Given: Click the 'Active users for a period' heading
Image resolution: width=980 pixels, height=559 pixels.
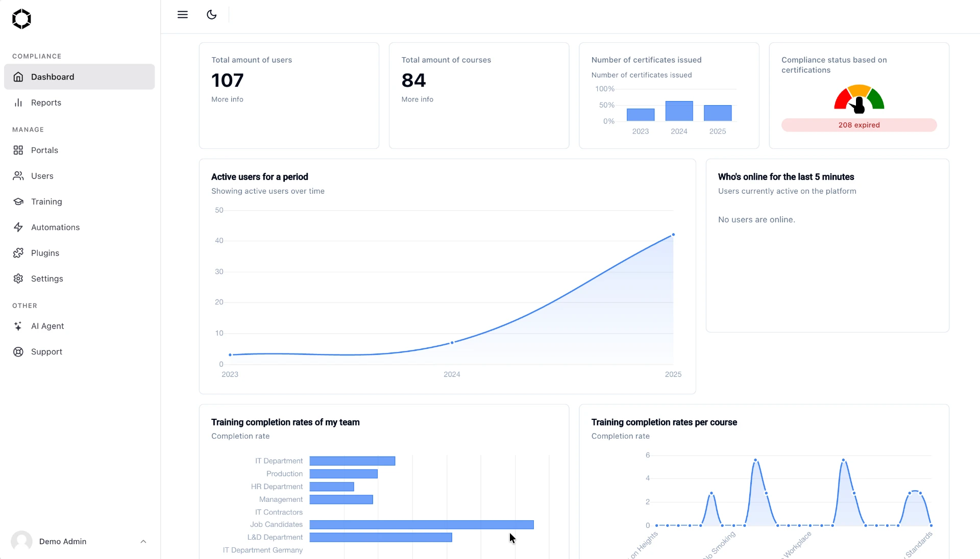Looking at the screenshot, I should pos(259,177).
